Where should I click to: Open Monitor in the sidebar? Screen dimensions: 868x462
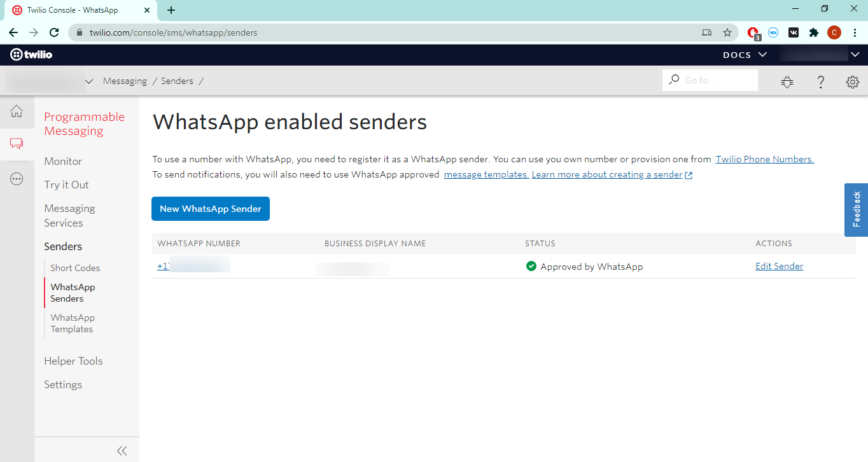[63, 161]
